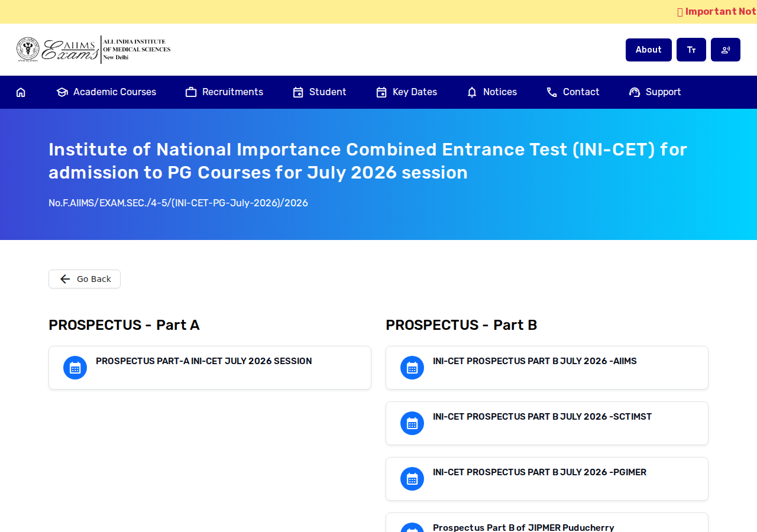Open the Support menu
757x532 pixels.
click(655, 92)
